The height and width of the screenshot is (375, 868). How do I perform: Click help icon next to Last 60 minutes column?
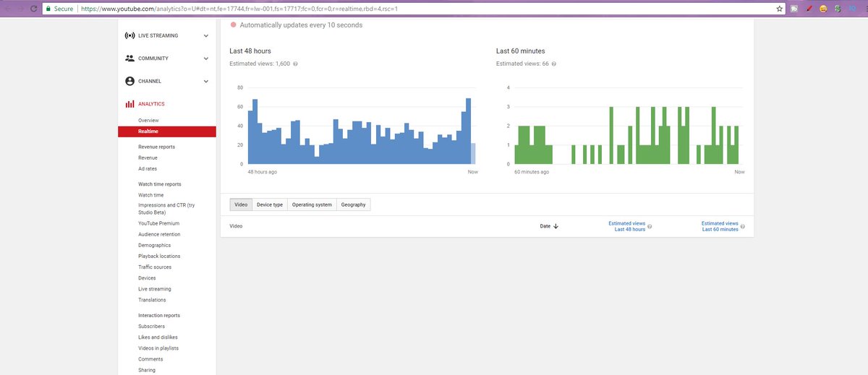click(743, 226)
